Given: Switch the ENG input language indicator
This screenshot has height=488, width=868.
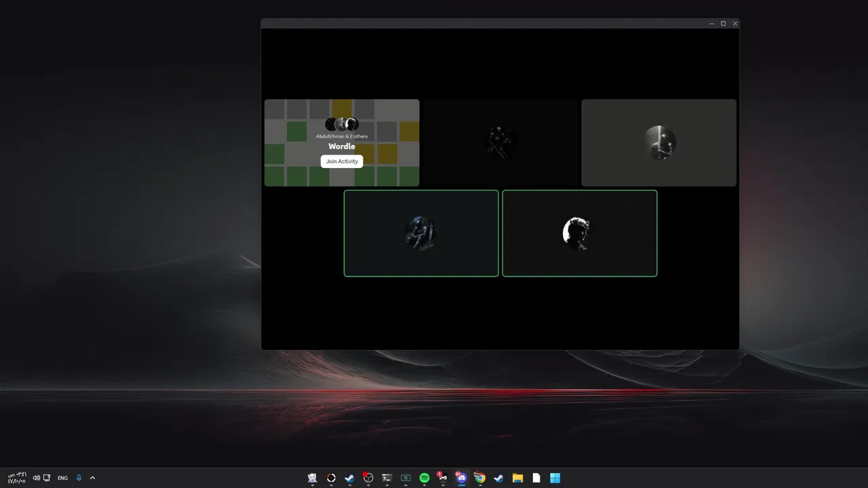Looking at the screenshot, I should pos(62,478).
